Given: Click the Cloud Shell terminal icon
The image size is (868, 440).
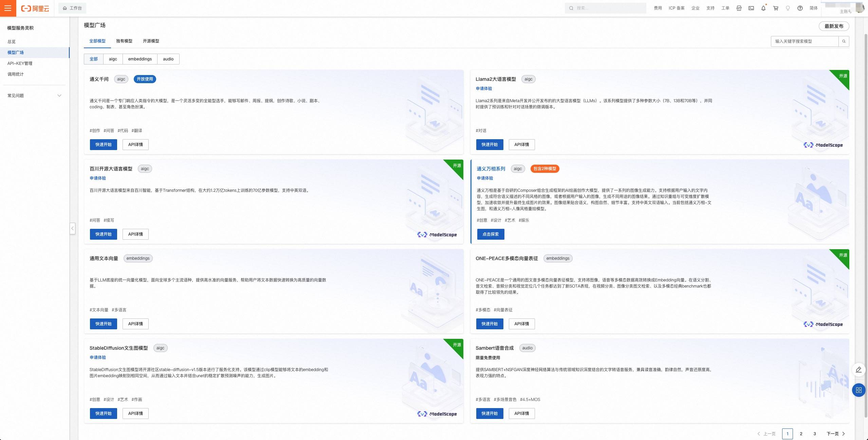Looking at the screenshot, I should coord(751,8).
